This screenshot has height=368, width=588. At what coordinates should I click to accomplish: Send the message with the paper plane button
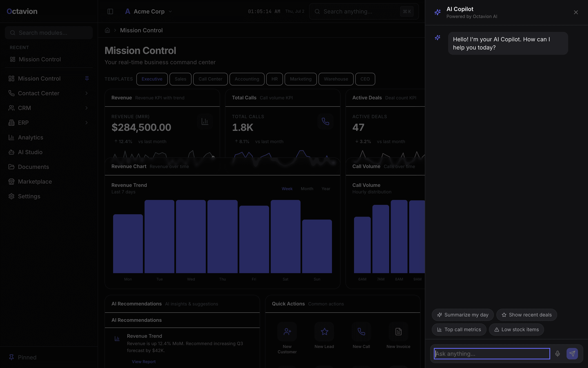(x=572, y=354)
